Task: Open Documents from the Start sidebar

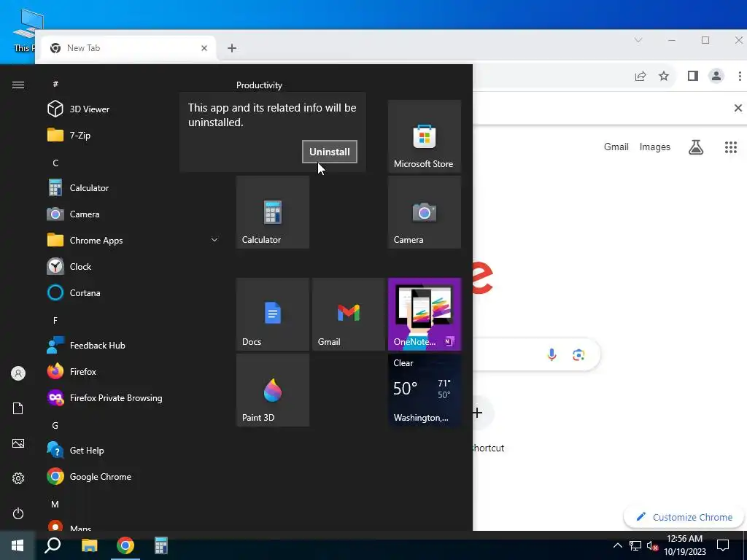Action: click(x=18, y=408)
